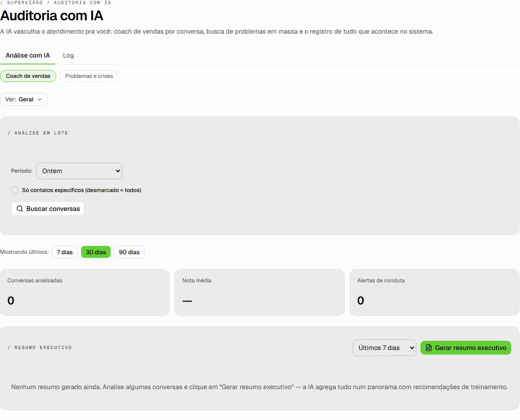The image size is (520, 420).
Task: Click 'Gerar resumo executivo' button
Action: coord(466,348)
